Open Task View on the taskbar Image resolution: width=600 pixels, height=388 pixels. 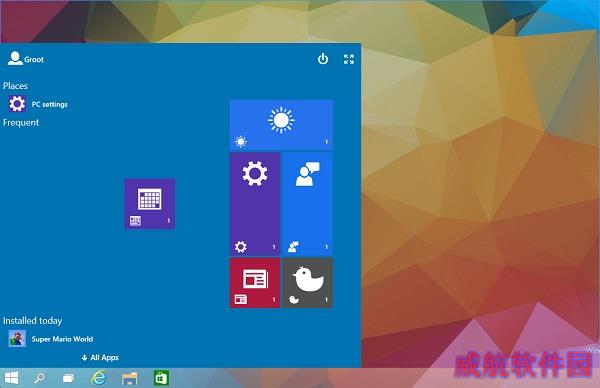(68, 378)
